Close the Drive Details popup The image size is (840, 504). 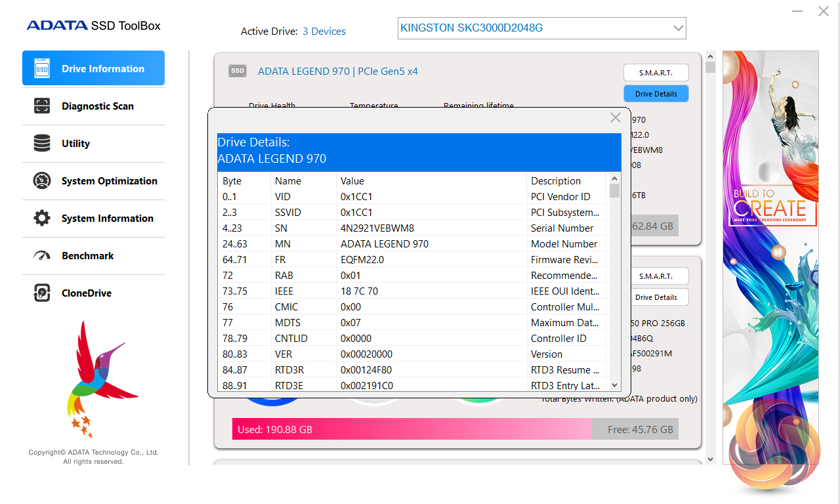[615, 118]
